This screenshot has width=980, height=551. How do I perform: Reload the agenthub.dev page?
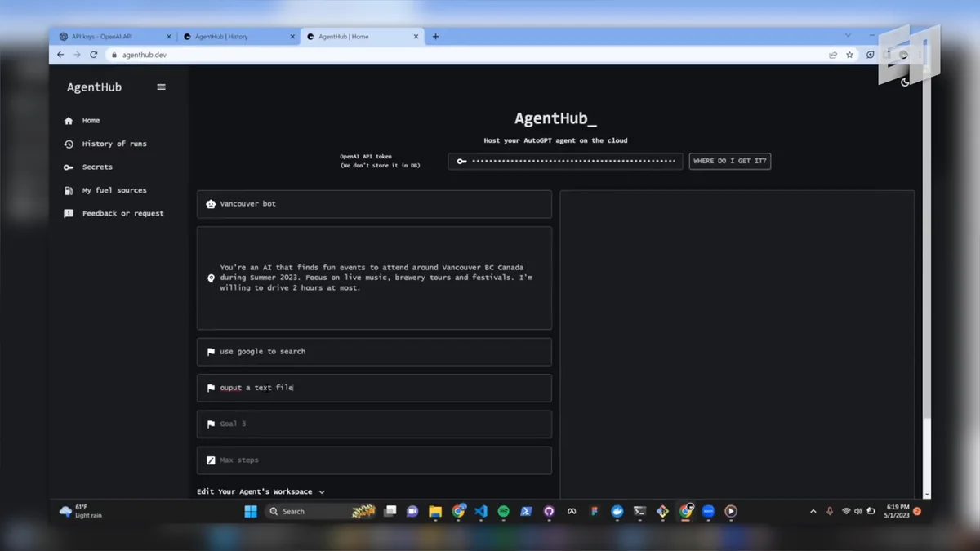tap(93, 55)
